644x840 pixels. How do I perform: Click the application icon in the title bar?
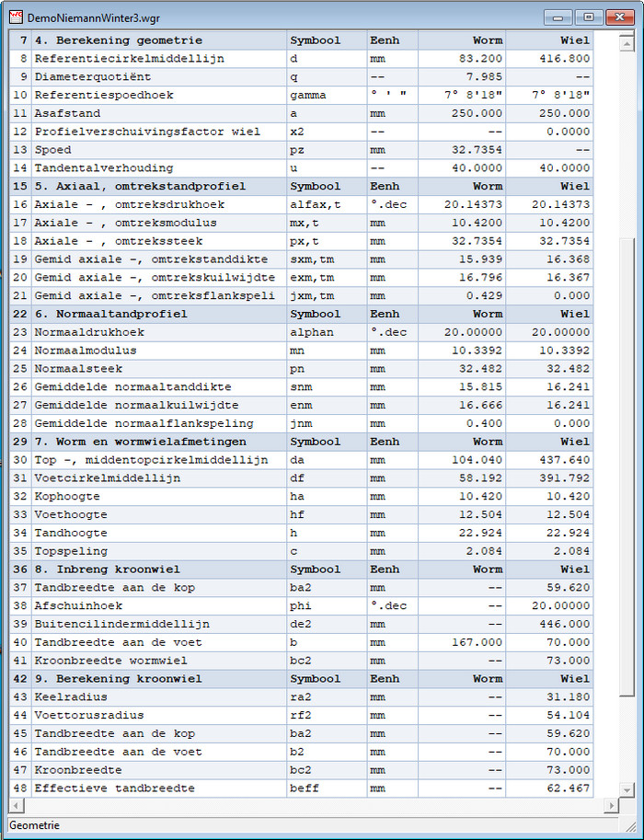tap(16, 17)
